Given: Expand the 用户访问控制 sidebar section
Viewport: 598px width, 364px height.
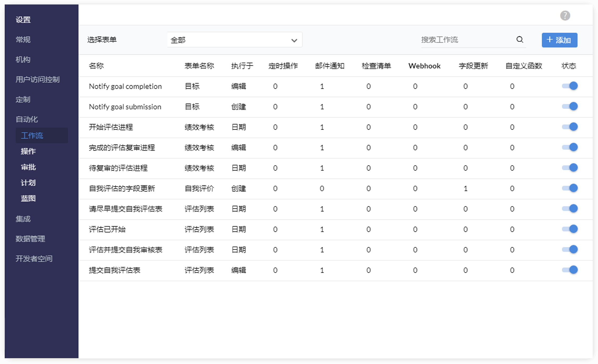Looking at the screenshot, I should (37, 79).
